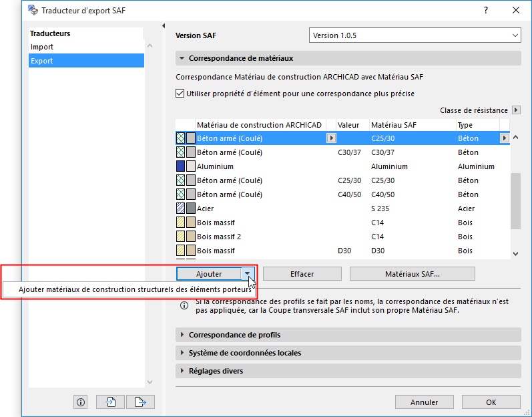Click the hatch icon of Béton armé C30/37 row
This screenshot has width=532, height=417.
tap(180, 152)
